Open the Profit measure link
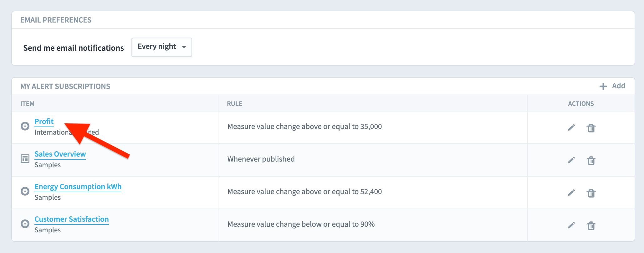644x253 pixels. (x=44, y=121)
